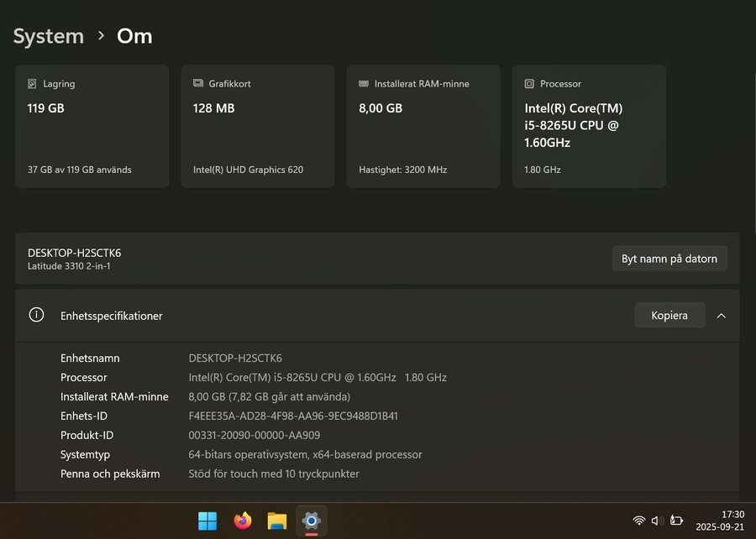Click the graphics card icon beside Grafikkort
756x539 pixels.
click(198, 84)
